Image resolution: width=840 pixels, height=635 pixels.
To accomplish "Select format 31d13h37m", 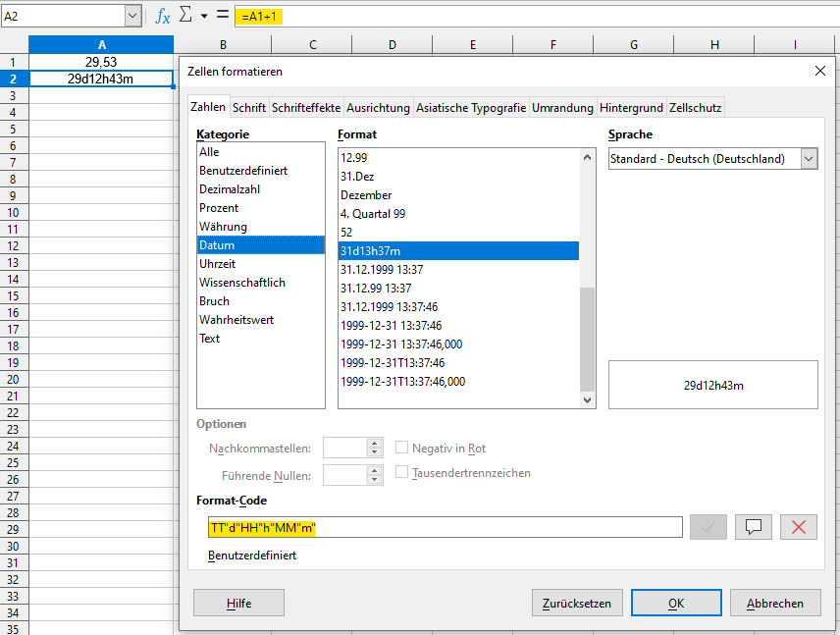I will coord(458,251).
